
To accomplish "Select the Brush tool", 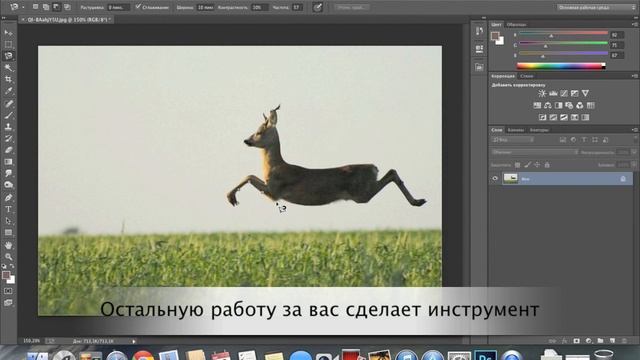I will tap(8, 116).
